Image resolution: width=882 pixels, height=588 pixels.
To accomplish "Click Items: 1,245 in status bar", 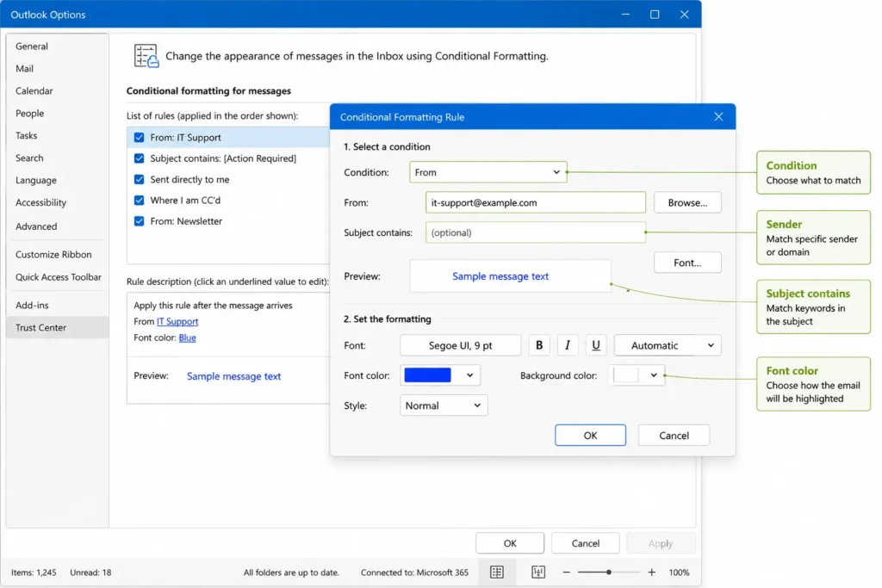I will coord(34,573).
